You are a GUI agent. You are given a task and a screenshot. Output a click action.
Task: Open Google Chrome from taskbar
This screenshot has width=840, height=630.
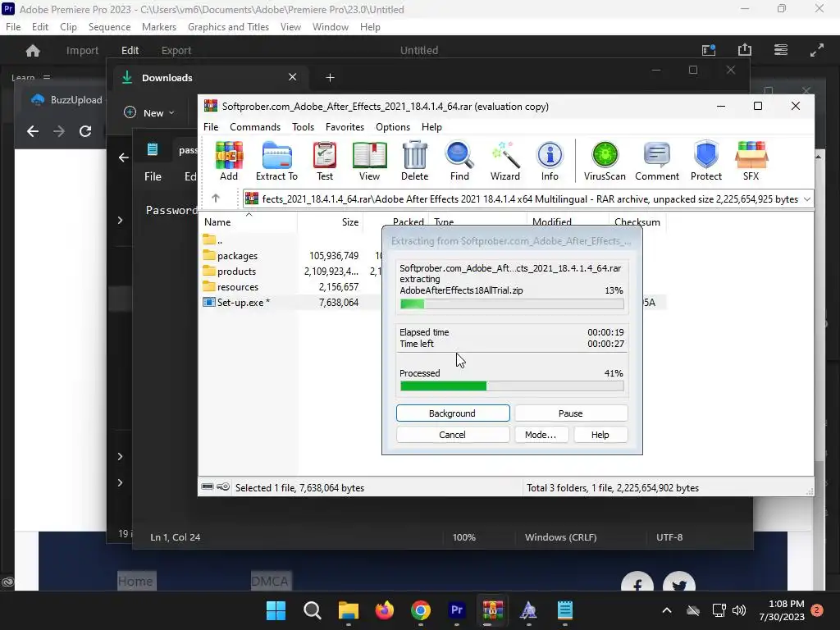click(x=421, y=610)
